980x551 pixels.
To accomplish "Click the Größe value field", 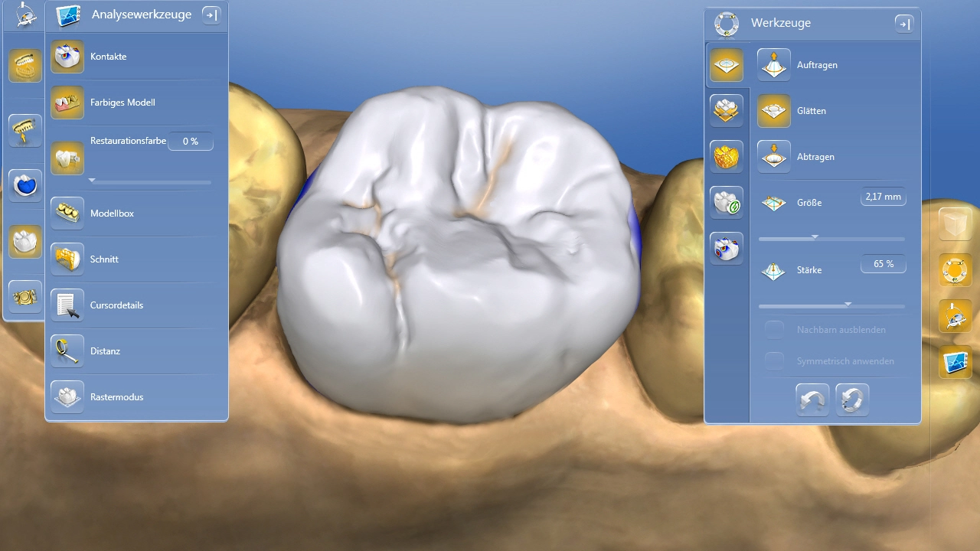I will (883, 197).
